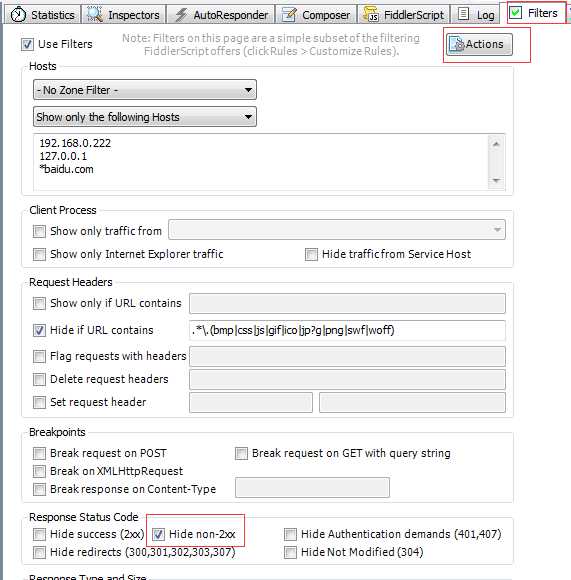Switch to the Log tab
This screenshot has height=580, width=571.
(476, 15)
